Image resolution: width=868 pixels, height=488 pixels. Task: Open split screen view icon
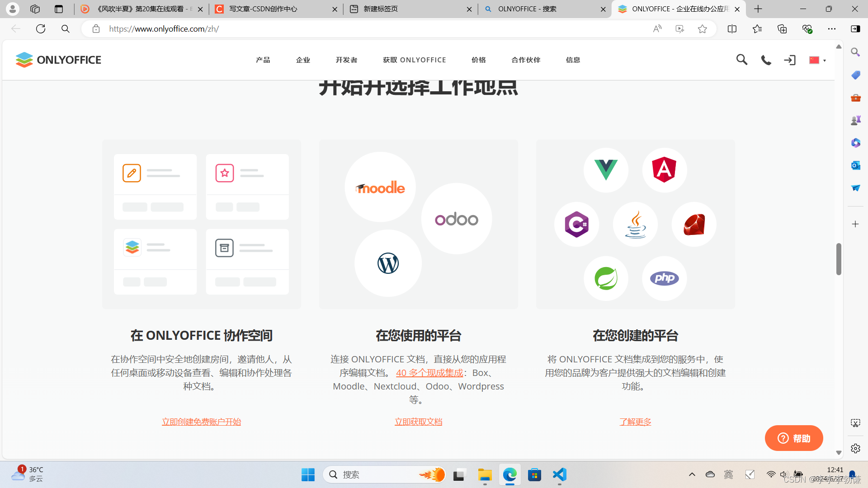click(x=732, y=29)
